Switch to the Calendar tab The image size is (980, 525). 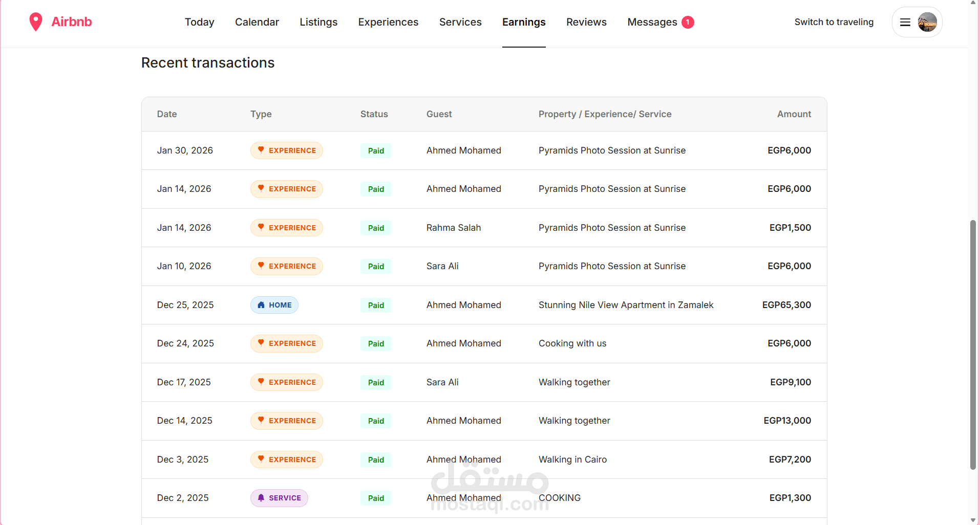[x=257, y=22]
